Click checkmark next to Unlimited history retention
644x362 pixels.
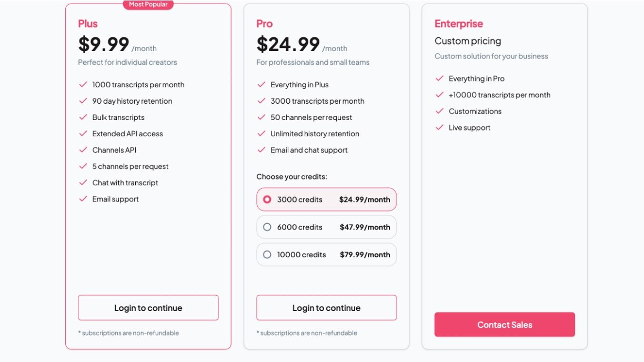(261, 133)
